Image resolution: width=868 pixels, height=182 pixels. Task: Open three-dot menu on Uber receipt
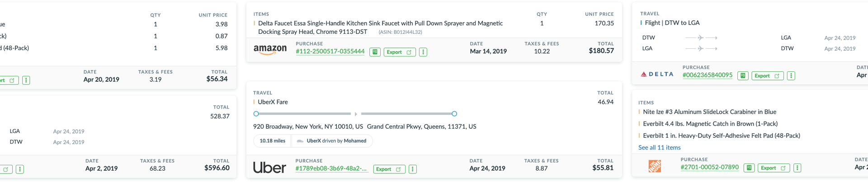coord(412,169)
